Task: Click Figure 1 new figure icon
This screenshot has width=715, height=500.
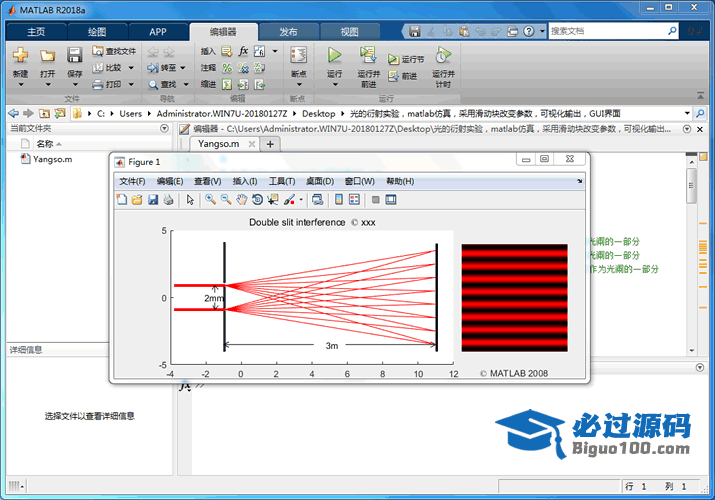Action: (122, 200)
